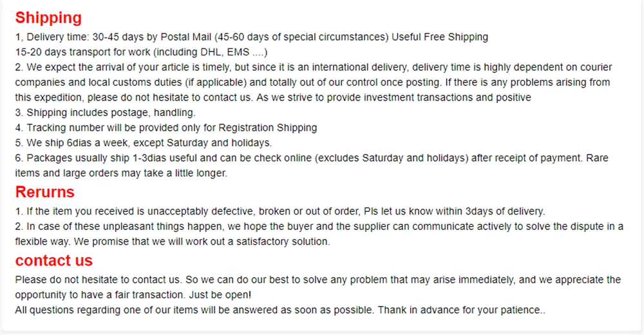Image resolution: width=644 pixels, height=335 pixels.
Task: Click the red contact us heading
Action: click(x=54, y=260)
